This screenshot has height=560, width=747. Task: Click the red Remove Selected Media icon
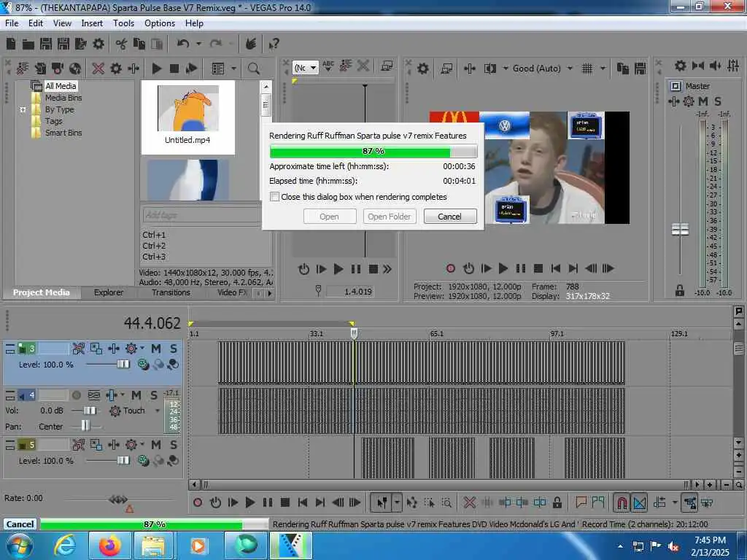(x=98, y=68)
